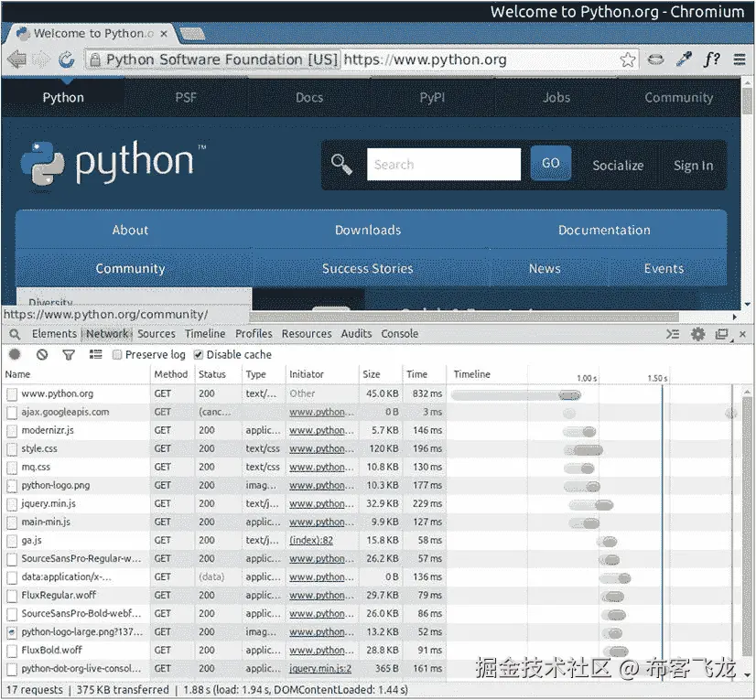Open the Resources panel tab
This screenshot has height=700, width=756.
tap(307, 334)
